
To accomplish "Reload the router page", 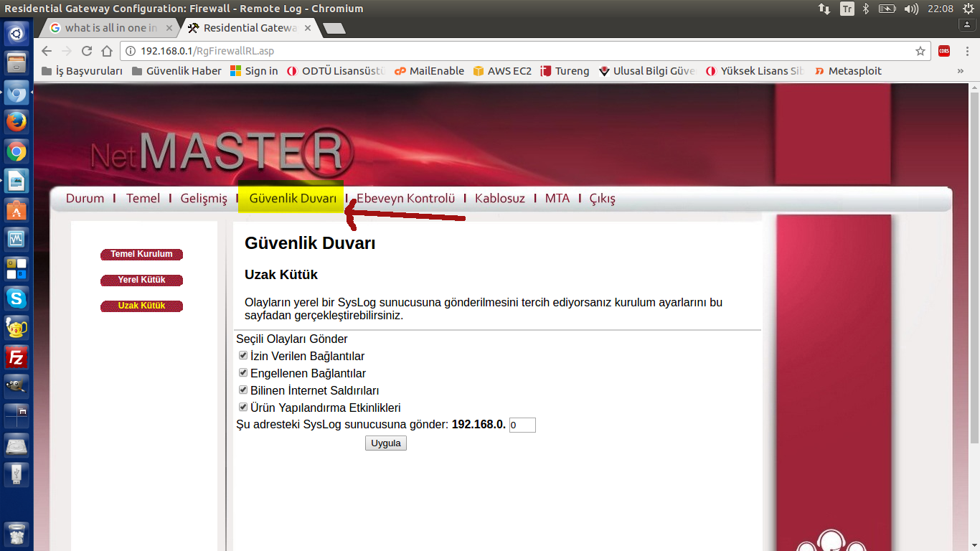I will click(x=87, y=51).
